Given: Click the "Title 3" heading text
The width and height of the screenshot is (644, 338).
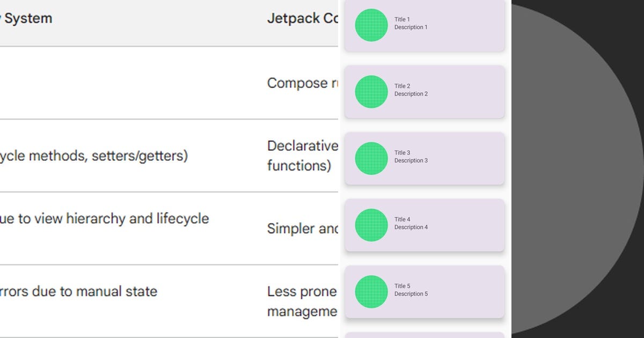Looking at the screenshot, I should click(402, 153).
